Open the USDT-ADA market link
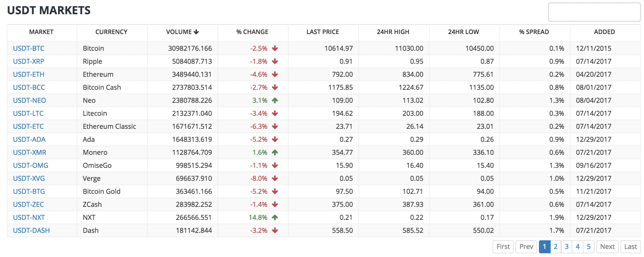Image resolution: width=644 pixels, height=257 pixels. pos(29,139)
